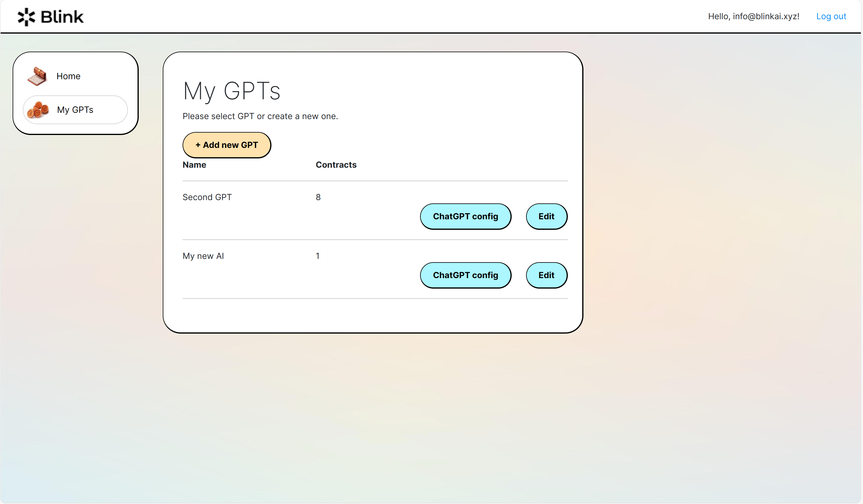
Task: Open Home from the sidebar menu
Action: [x=68, y=76]
